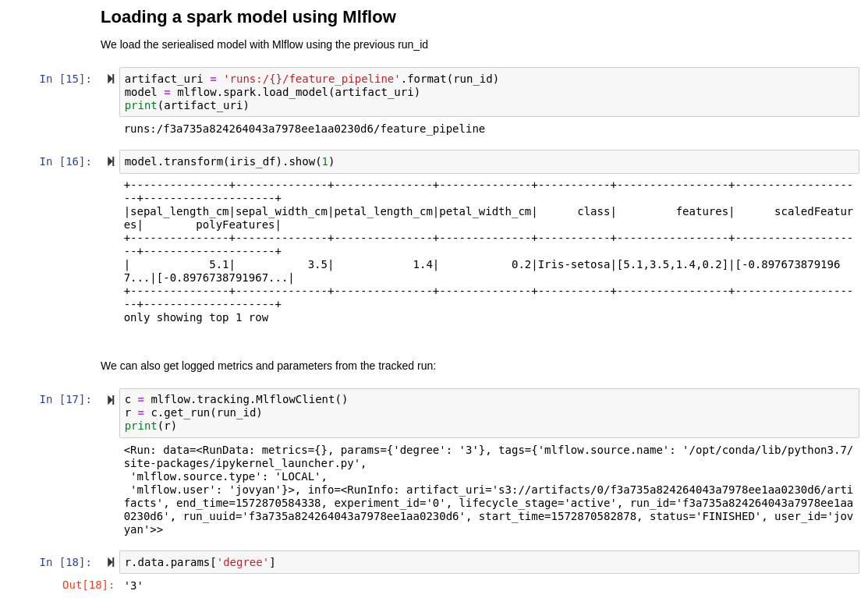The image size is (868, 598).
Task: Click the 'mlflow.source.type': 'LOCAL' output line
Action: (x=229, y=477)
